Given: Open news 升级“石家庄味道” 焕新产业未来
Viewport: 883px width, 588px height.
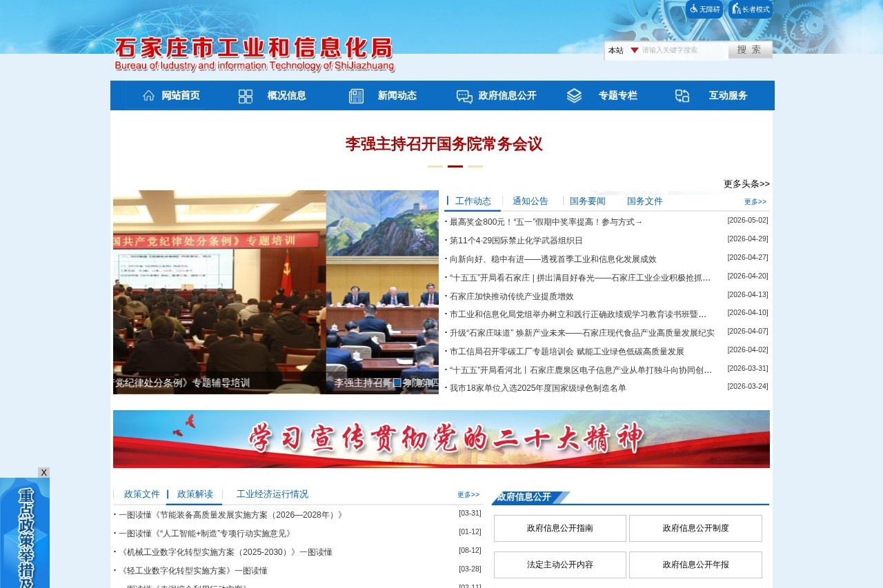Looking at the screenshot, I should point(582,333).
